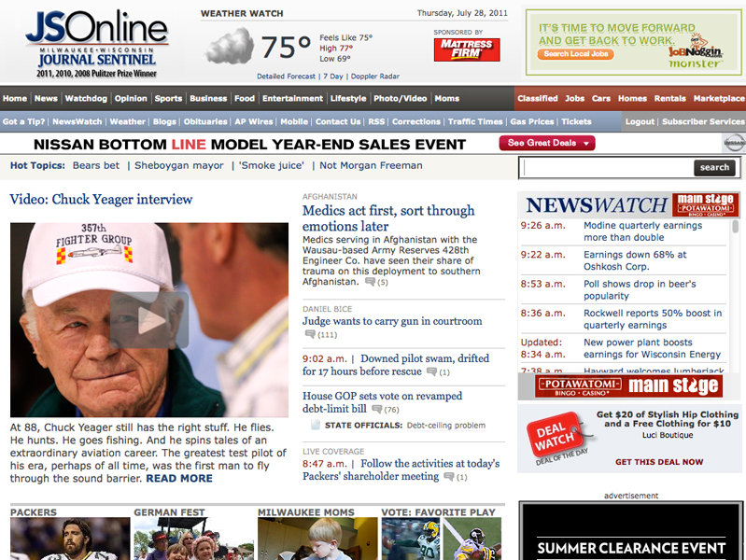Click the weather cloud icon
The width and height of the screenshot is (746, 560).
(230, 47)
